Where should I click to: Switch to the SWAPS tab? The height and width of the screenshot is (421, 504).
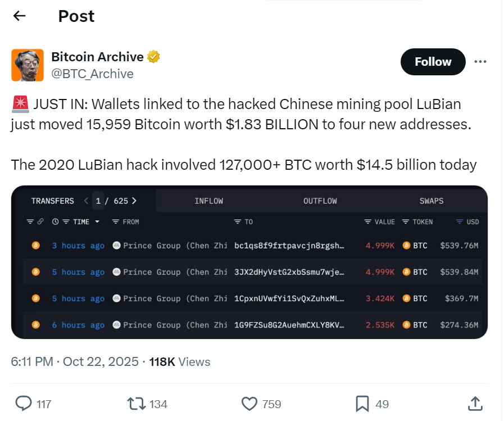coord(431,201)
